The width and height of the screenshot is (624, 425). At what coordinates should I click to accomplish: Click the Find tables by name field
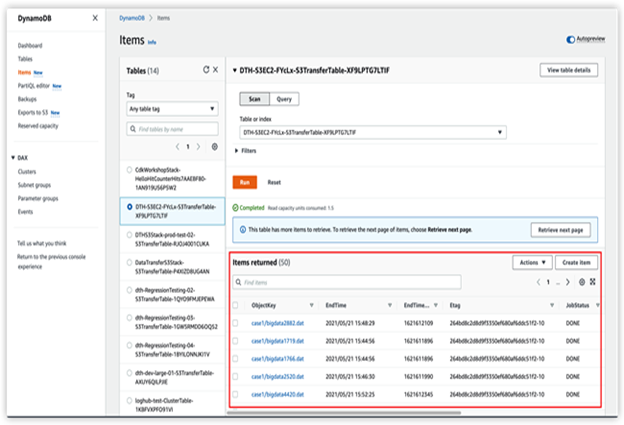tap(172, 129)
